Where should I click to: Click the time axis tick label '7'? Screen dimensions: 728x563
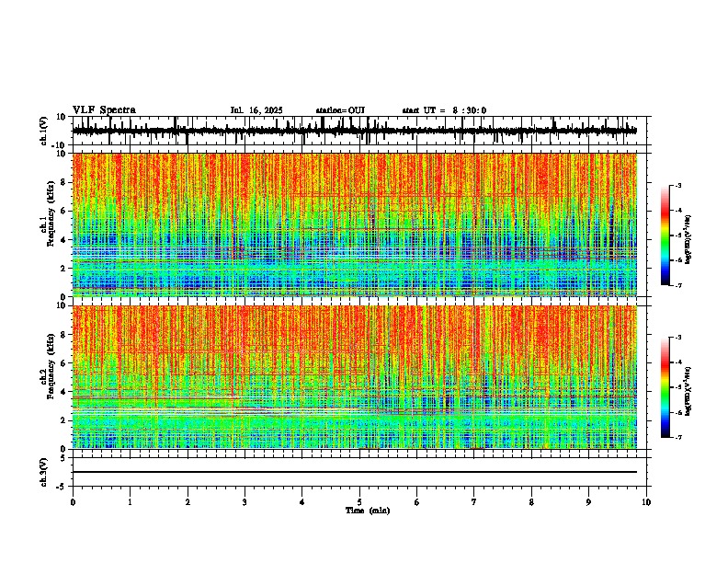click(x=474, y=502)
